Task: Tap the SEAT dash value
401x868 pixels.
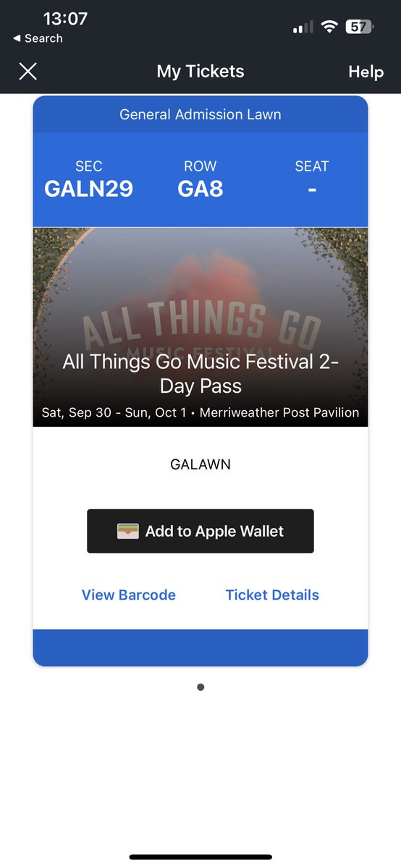Action: click(312, 190)
